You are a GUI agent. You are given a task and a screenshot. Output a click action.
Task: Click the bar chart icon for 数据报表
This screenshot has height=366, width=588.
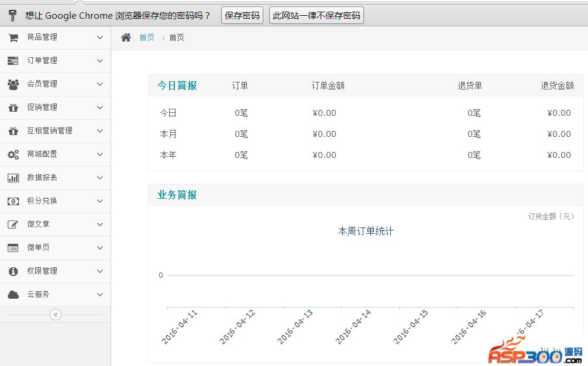point(13,178)
